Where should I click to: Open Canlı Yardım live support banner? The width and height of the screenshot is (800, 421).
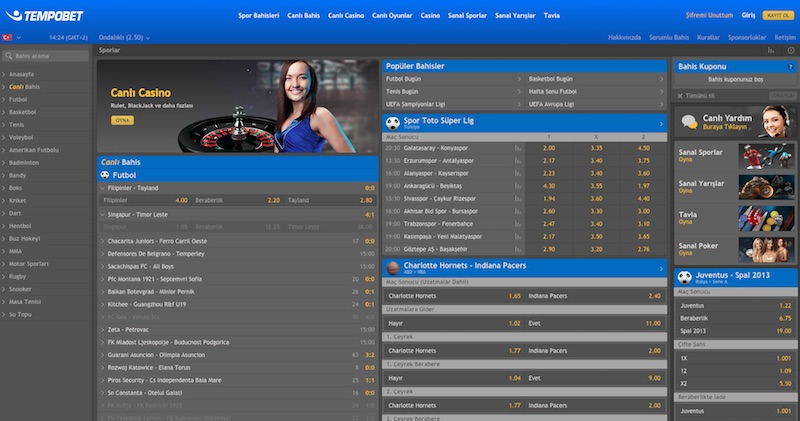point(735,121)
